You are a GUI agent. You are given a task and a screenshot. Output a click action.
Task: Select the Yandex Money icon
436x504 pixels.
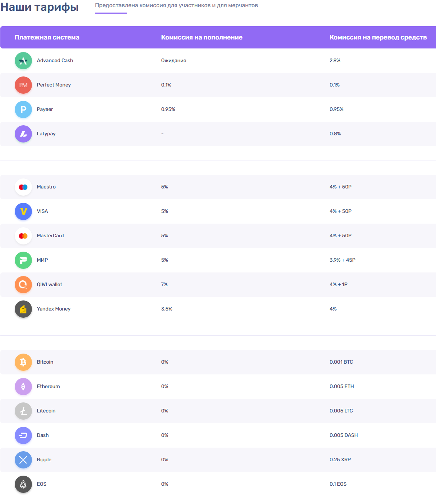pos(23,309)
